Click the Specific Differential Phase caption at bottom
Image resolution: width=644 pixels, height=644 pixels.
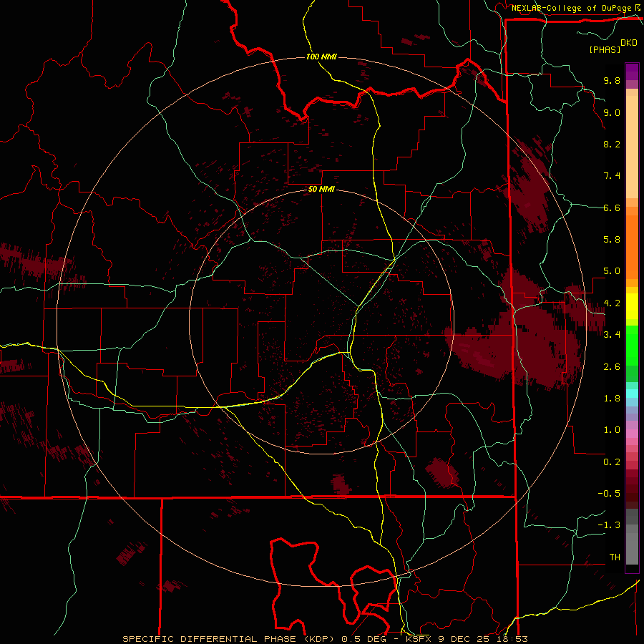tap(325, 639)
